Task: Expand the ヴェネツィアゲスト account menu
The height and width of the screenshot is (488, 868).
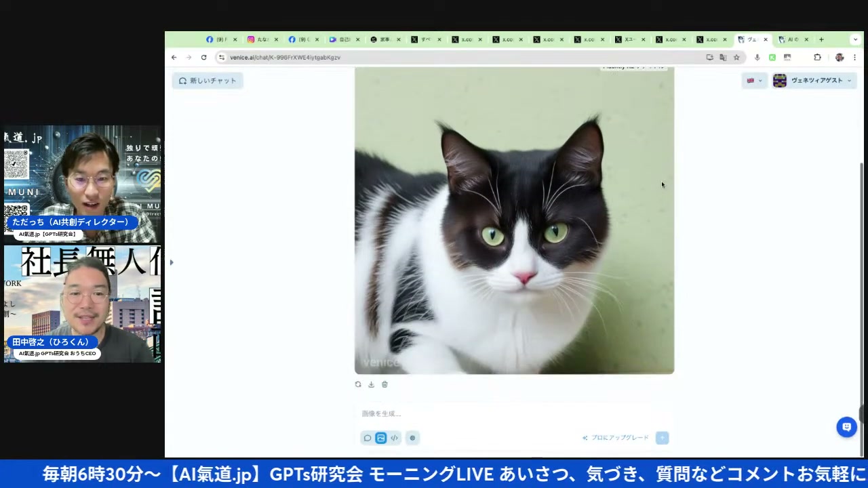Action: [812, 81]
